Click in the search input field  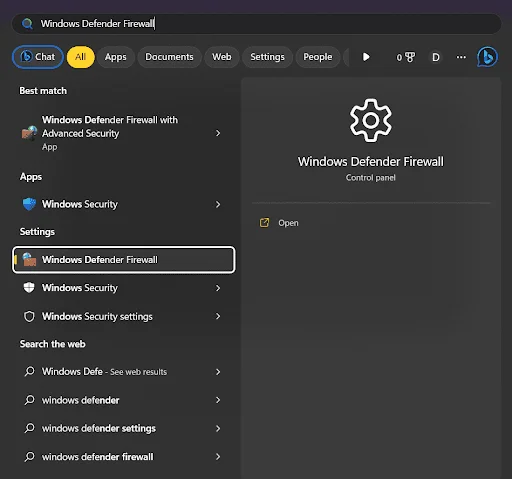256,24
